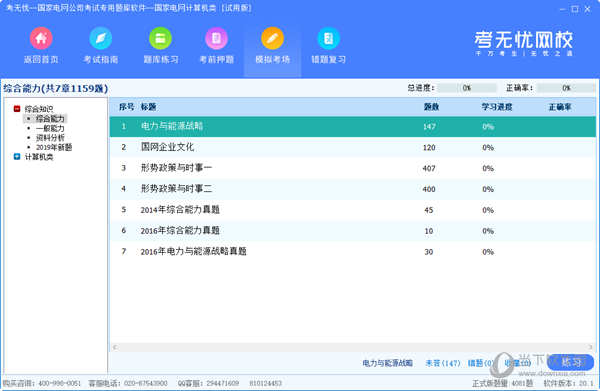Viewport: 600px width, 391px height.
Task: Click the 400 question count cell
Action: 429,189
